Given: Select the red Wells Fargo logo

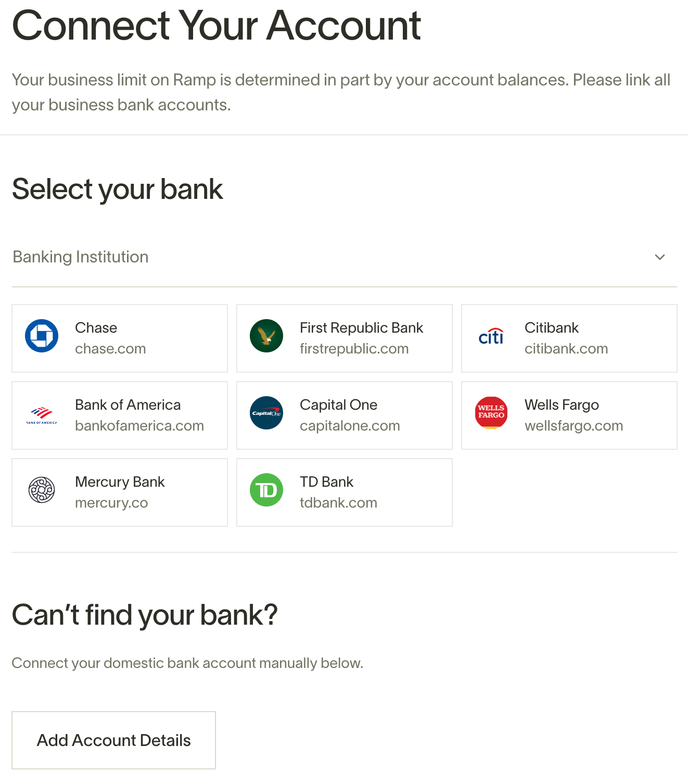Looking at the screenshot, I should coord(491,413).
